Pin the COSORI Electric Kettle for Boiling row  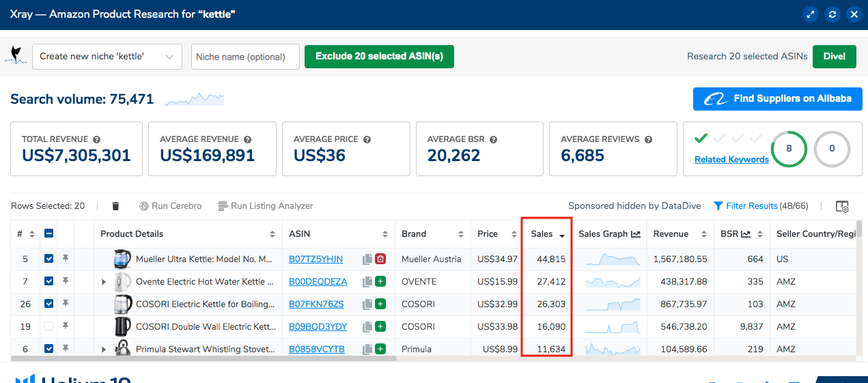66,304
